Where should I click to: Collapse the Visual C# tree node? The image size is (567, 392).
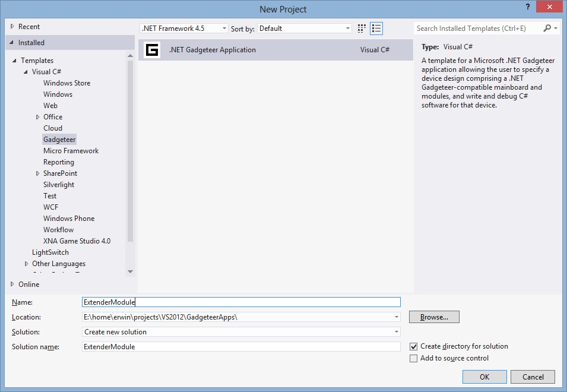pos(26,72)
